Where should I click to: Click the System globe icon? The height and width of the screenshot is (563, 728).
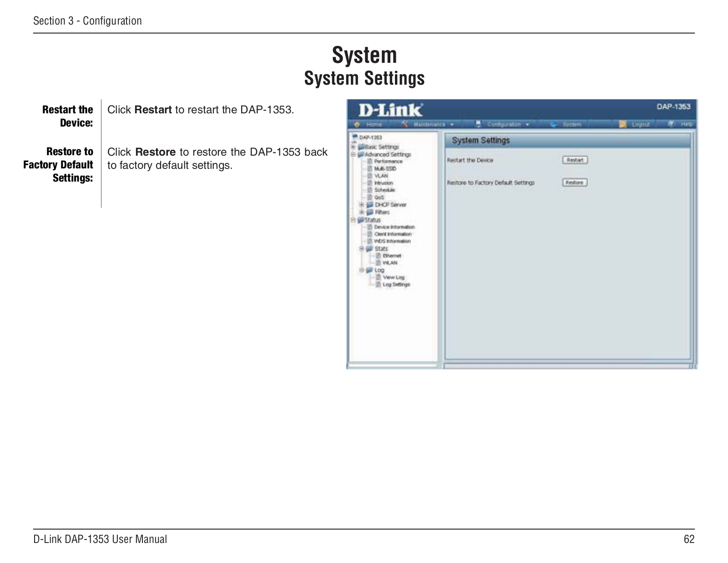(x=553, y=124)
